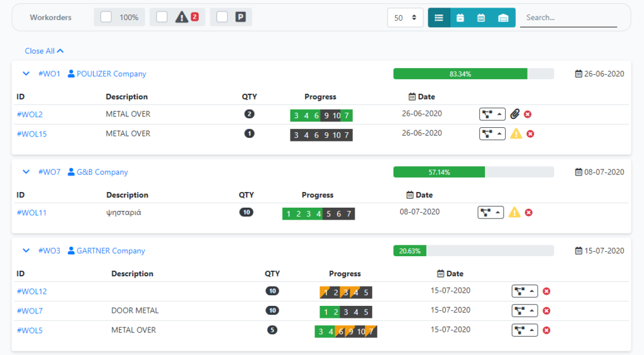Switch to list view icon
644x355 pixels.
point(439,18)
